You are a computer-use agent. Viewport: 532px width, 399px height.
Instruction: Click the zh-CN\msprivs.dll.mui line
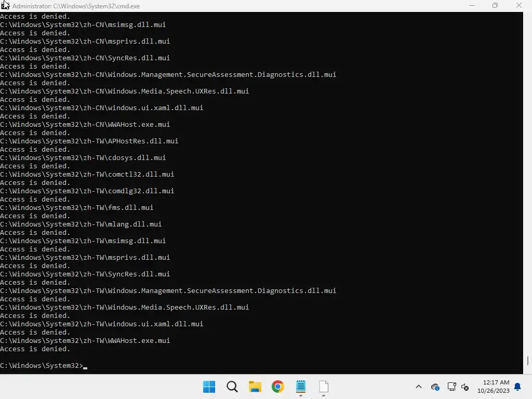(x=85, y=42)
